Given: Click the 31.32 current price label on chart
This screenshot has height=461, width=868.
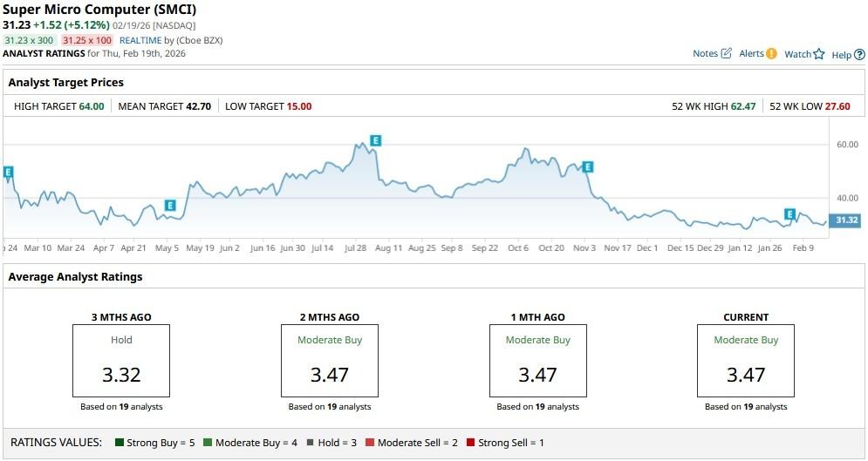Looking at the screenshot, I should tap(845, 220).
